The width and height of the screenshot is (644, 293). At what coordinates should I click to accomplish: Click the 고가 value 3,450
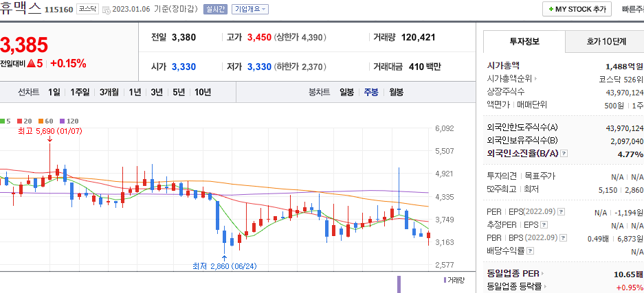(x=259, y=38)
